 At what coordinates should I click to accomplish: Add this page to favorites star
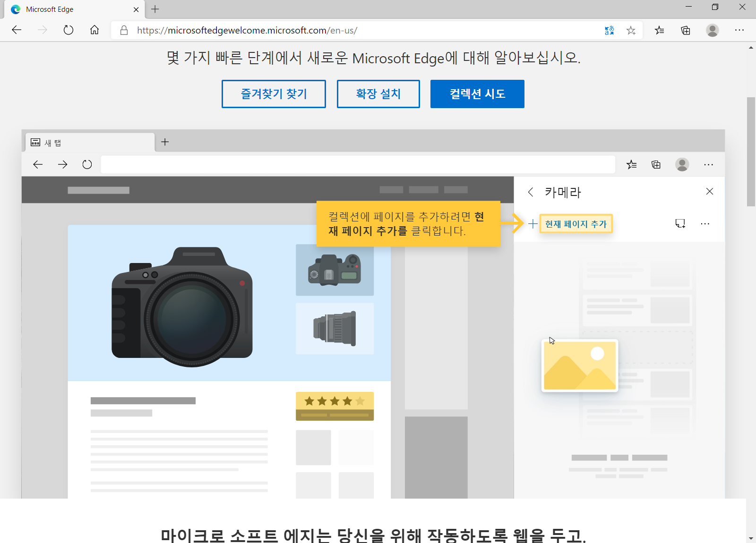631,30
